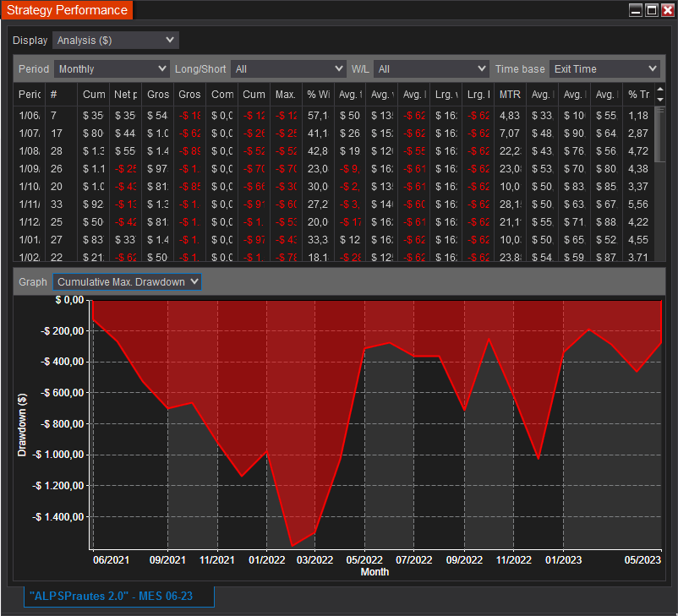Select the 1/11 period row cell
This screenshot has width=678, height=616.
(30, 204)
